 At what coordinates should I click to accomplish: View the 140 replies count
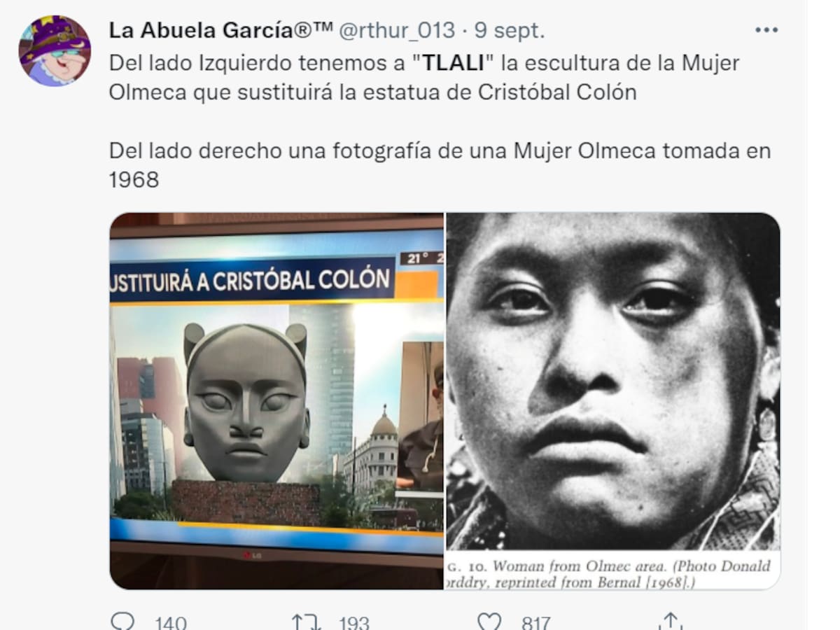(x=170, y=623)
